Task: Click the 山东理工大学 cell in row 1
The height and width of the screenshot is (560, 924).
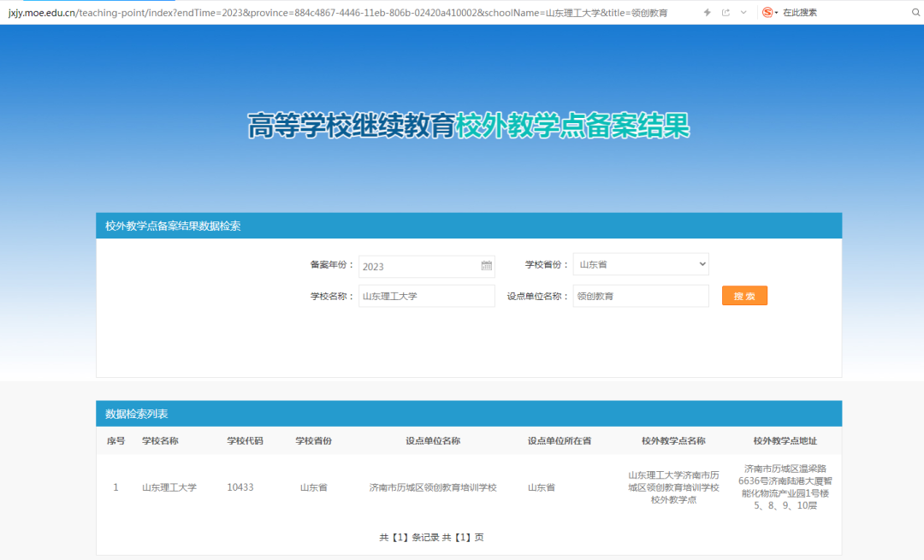Action: point(169,487)
